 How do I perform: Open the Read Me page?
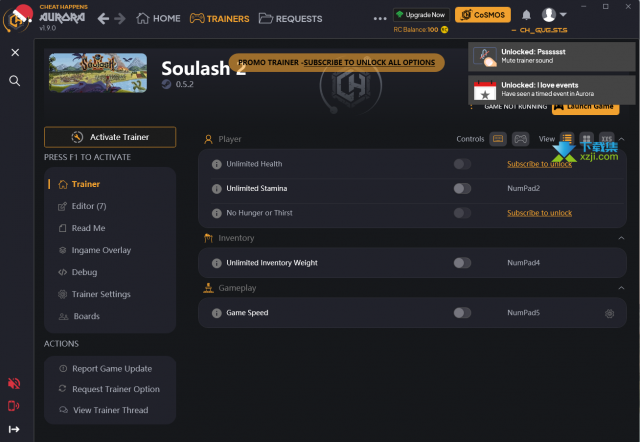click(x=82, y=228)
